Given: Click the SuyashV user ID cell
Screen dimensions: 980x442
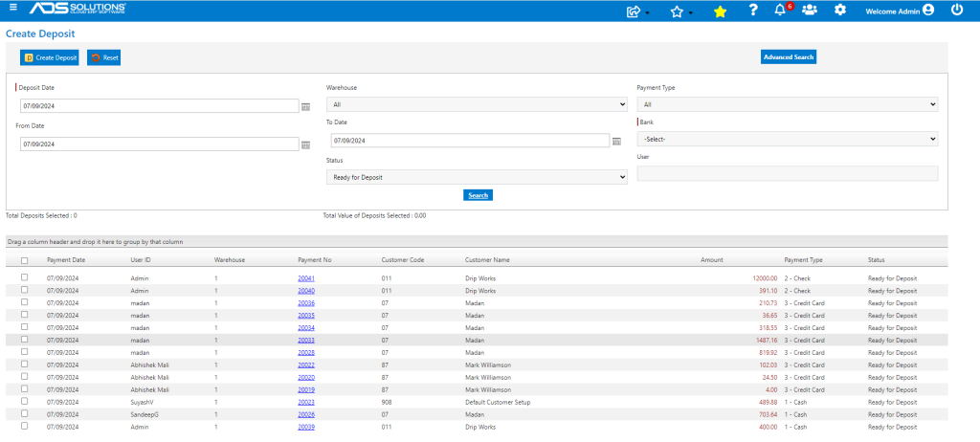Looking at the screenshot, I should 142,402.
